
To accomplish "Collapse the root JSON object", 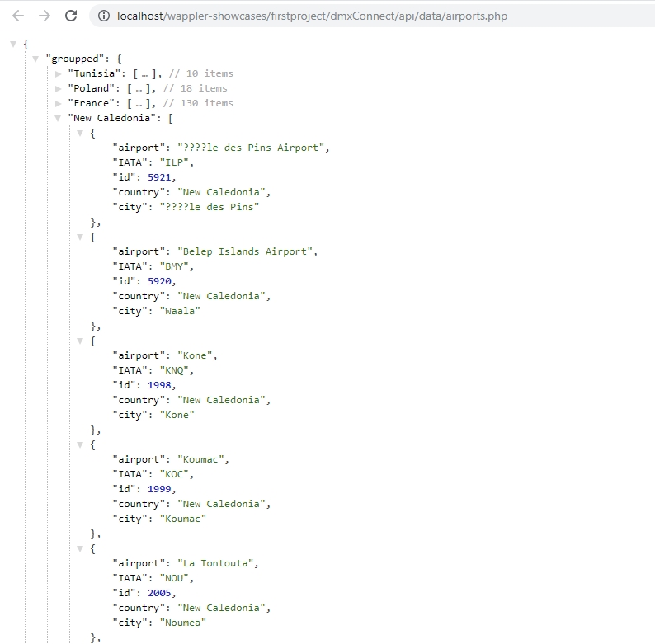I will pyautogui.click(x=14, y=44).
